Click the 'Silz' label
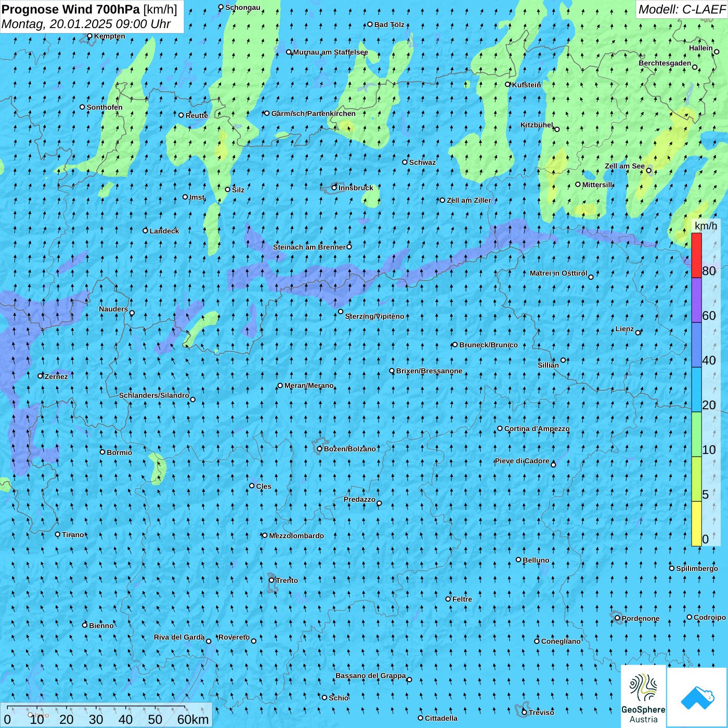 (238, 190)
